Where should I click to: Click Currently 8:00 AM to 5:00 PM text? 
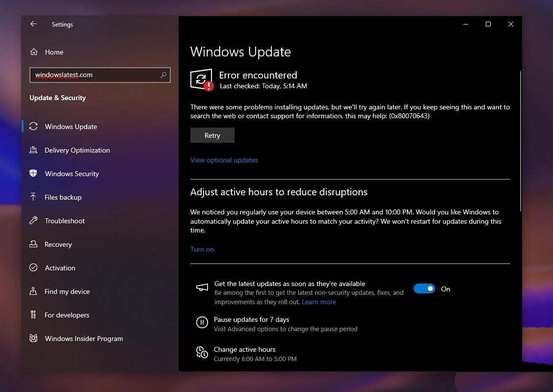click(255, 359)
